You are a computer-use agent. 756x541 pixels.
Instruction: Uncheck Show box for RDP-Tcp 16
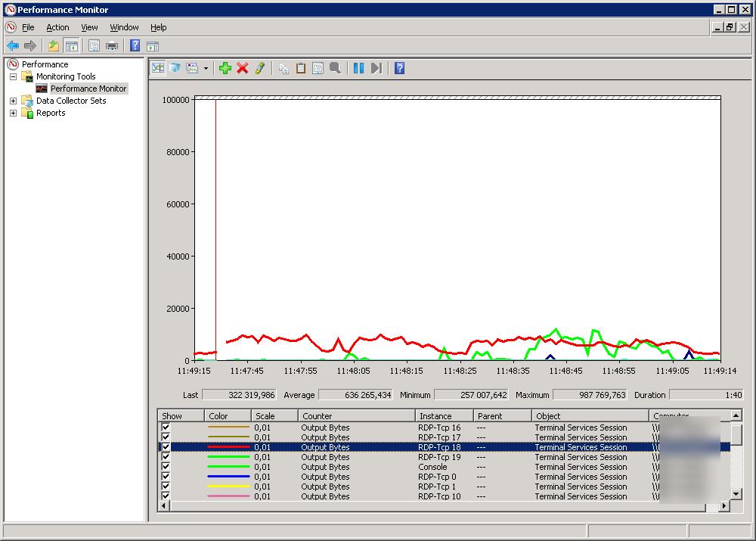click(x=166, y=428)
